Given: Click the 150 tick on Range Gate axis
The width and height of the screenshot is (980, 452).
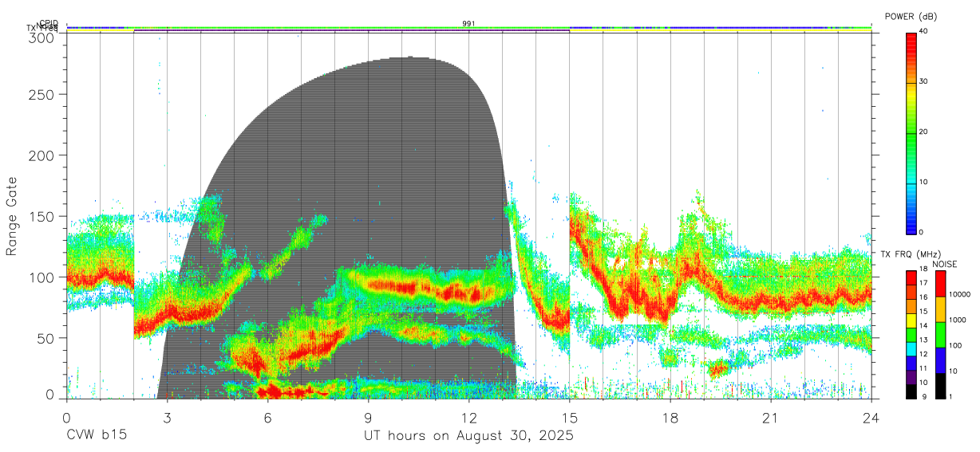Looking at the screenshot, I should tap(42, 216).
